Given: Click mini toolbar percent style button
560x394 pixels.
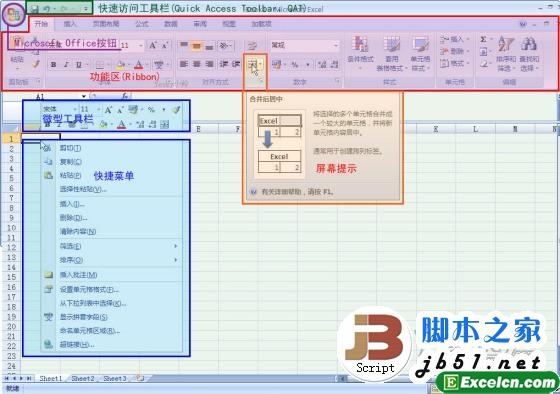Looking at the screenshot, I should [x=151, y=110].
